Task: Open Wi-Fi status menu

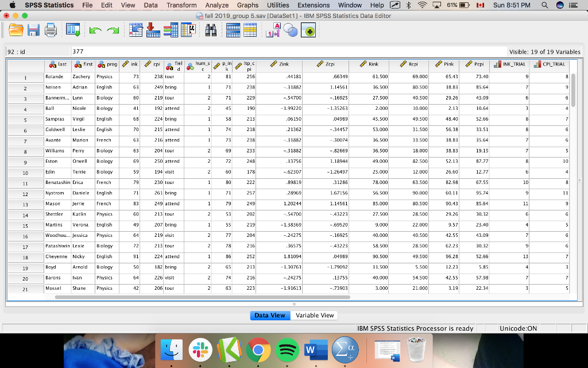Action: tap(422, 5)
